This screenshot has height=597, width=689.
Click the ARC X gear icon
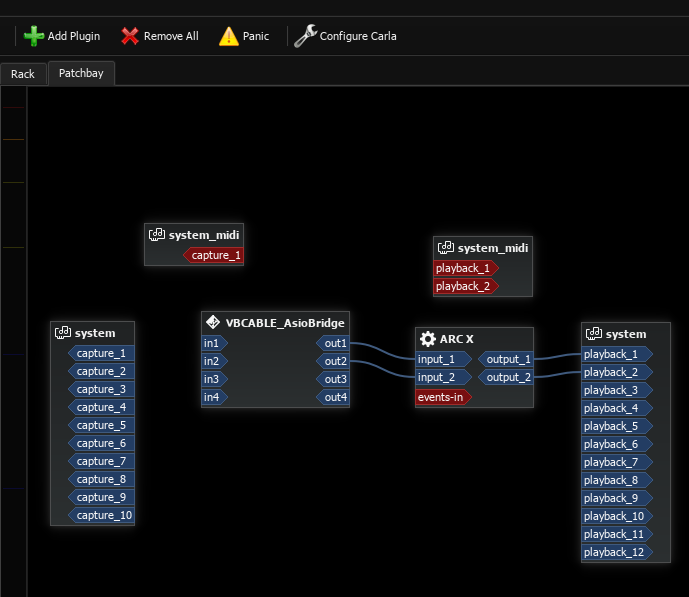(x=427, y=339)
